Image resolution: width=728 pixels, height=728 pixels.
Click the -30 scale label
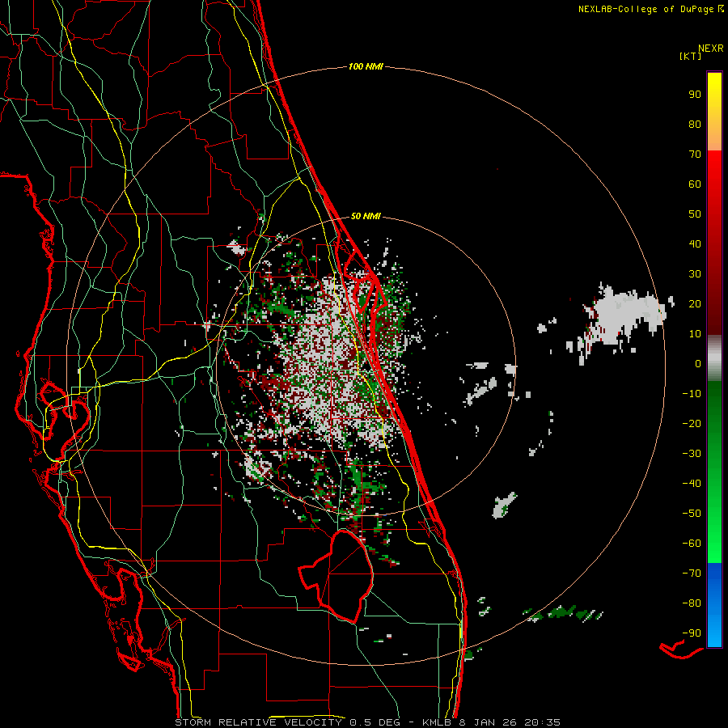pyautogui.click(x=692, y=454)
